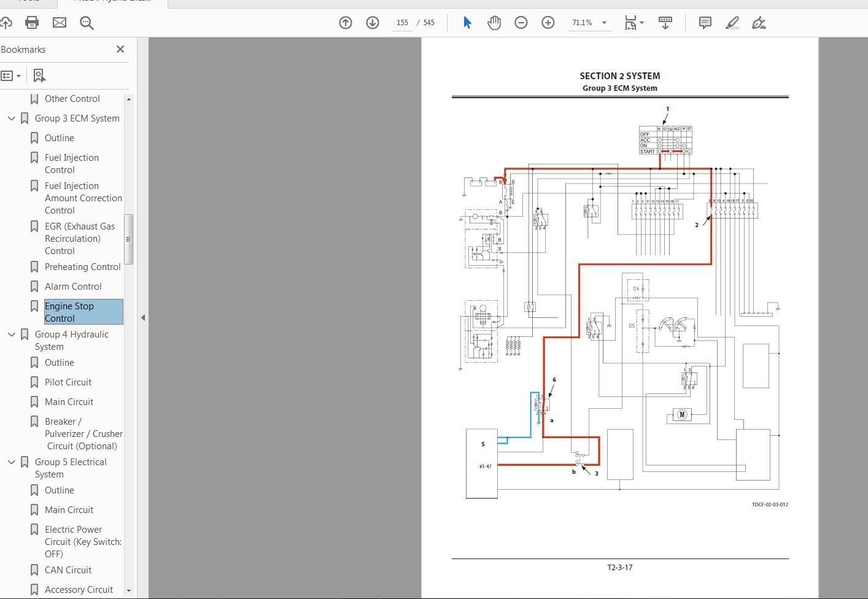Add a sticky note with comment icon
The image size is (868, 599).
click(x=704, y=23)
